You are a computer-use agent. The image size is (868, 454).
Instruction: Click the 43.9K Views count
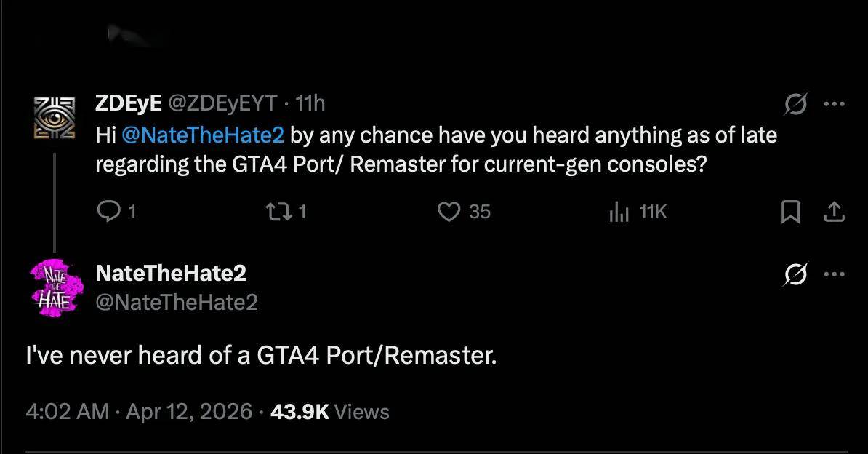click(329, 412)
